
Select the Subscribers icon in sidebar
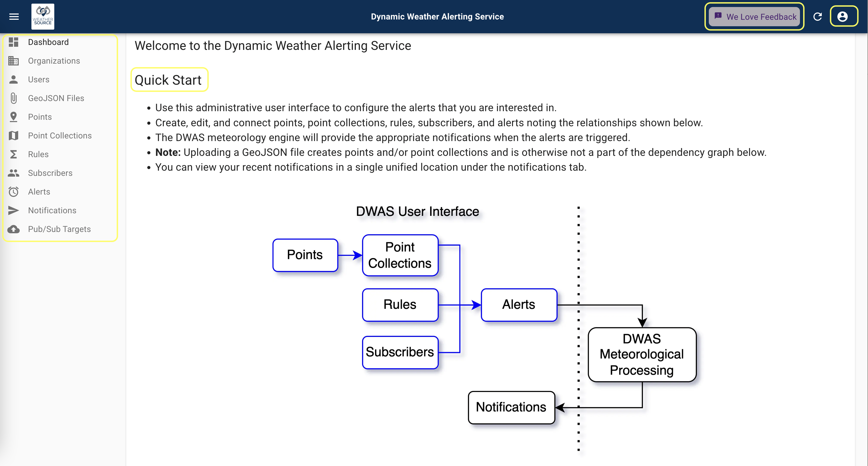tap(14, 173)
